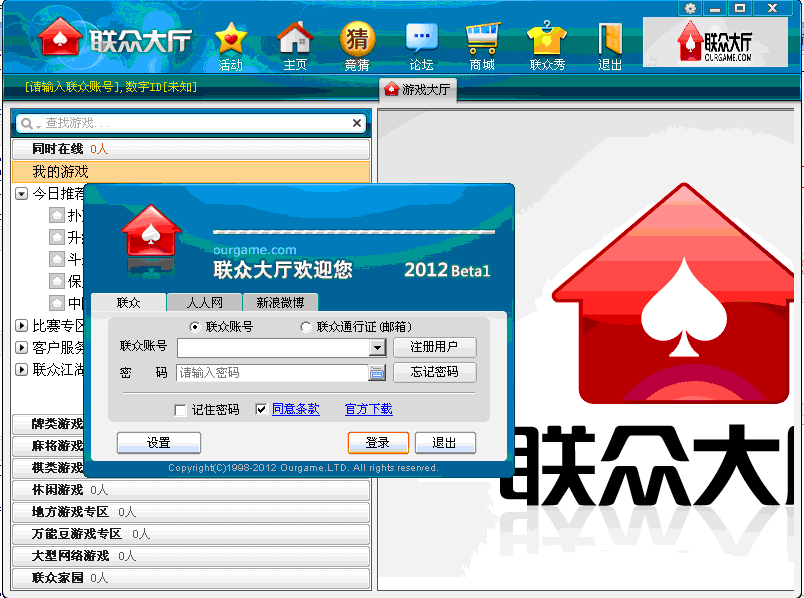Image resolution: width=804 pixels, height=598 pixels.
Task: Click the 注册用户 button
Action: point(434,347)
